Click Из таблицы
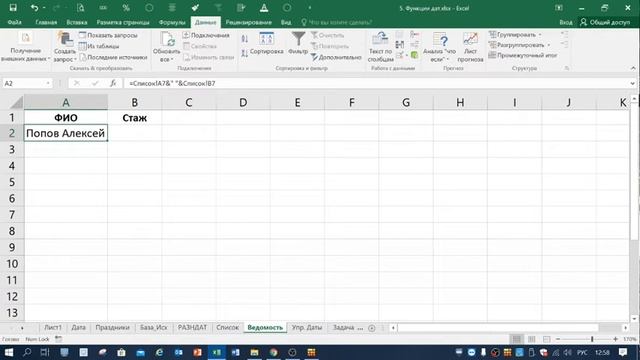Image resolution: width=640 pixels, height=360 pixels. 99,47
